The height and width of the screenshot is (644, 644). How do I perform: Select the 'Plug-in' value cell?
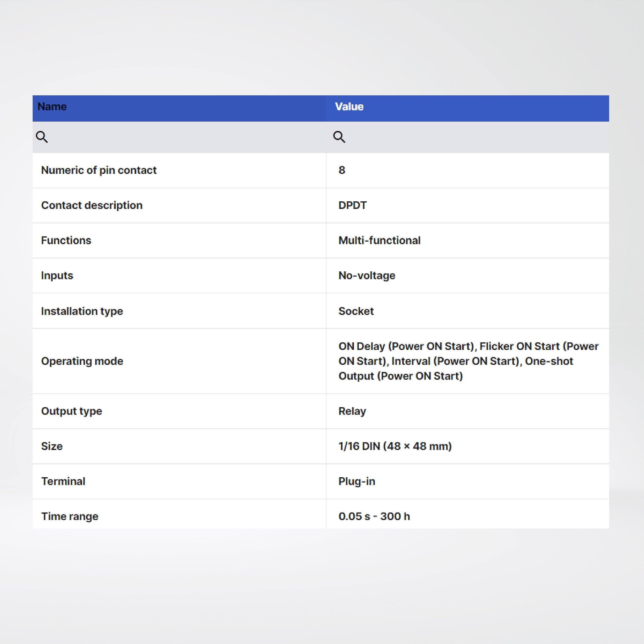pos(467,481)
